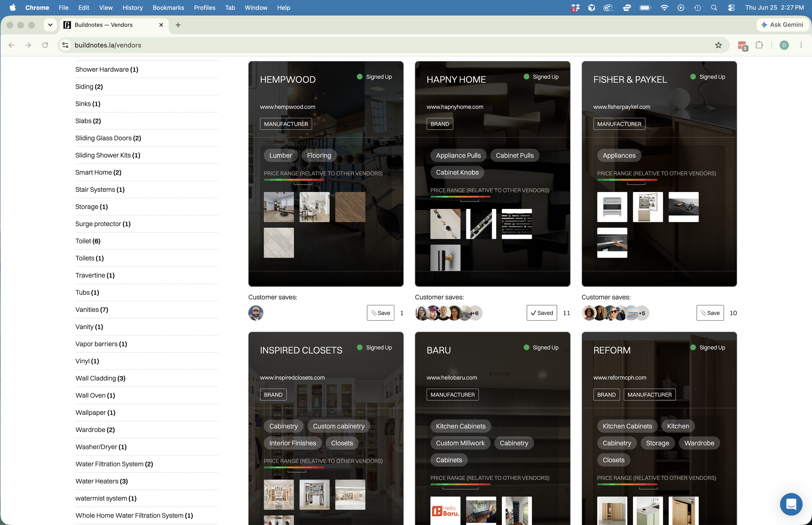The image size is (812, 525).
Task: Open Fisher & Paykel range oven thumbnail
Action: [x=612, y=207]
